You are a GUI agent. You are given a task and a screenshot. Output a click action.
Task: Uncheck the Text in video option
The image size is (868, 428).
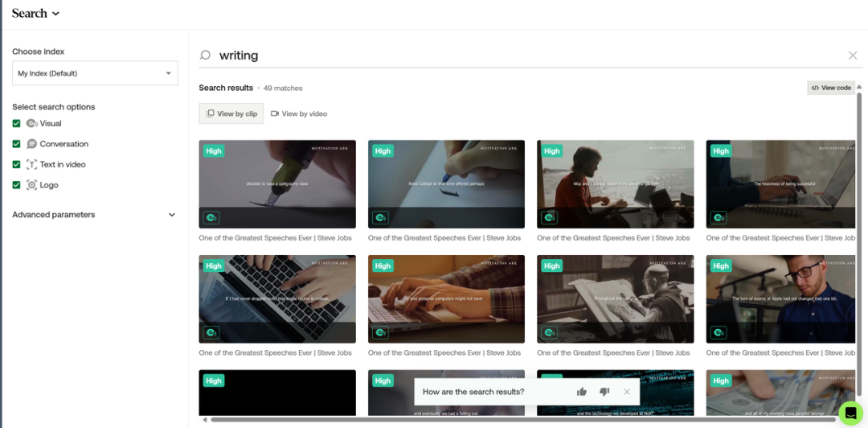17,165
